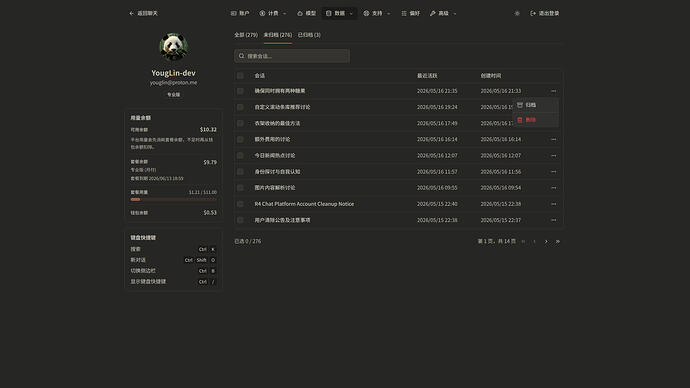
Task: Click the 最近活跃 column header
Action: tap(427, 76)
